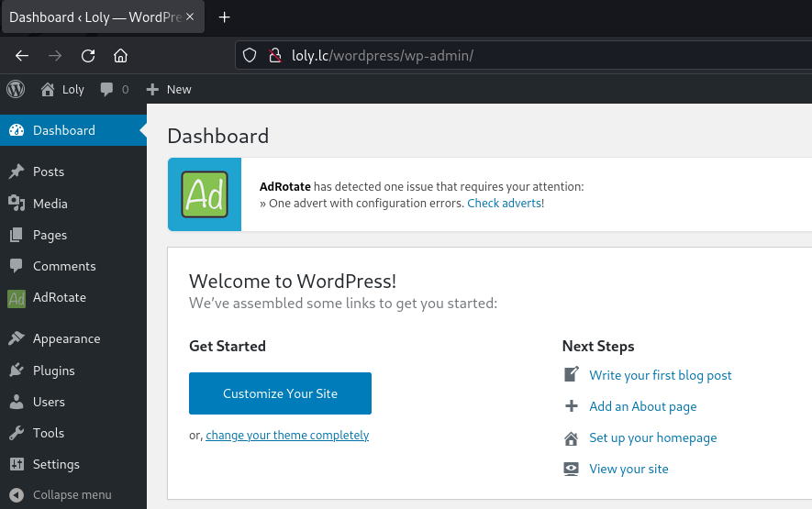
Task: Open the Pages menu item
Action: click(50, 235)
